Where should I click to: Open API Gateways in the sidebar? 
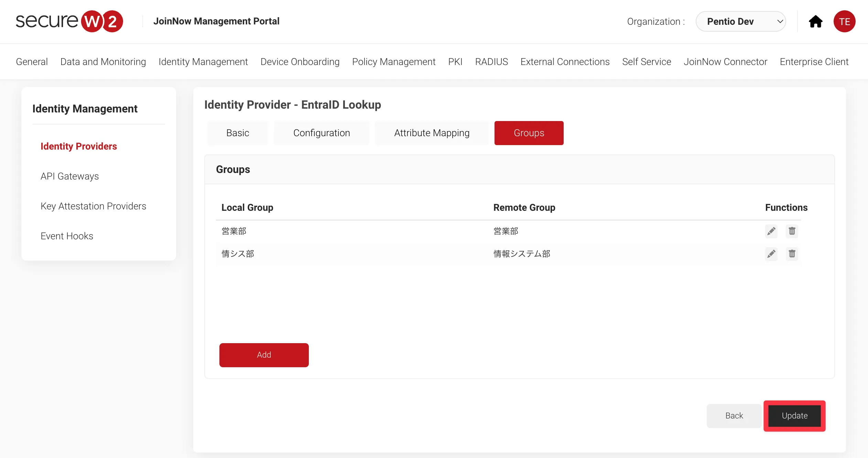click(69, 176)
